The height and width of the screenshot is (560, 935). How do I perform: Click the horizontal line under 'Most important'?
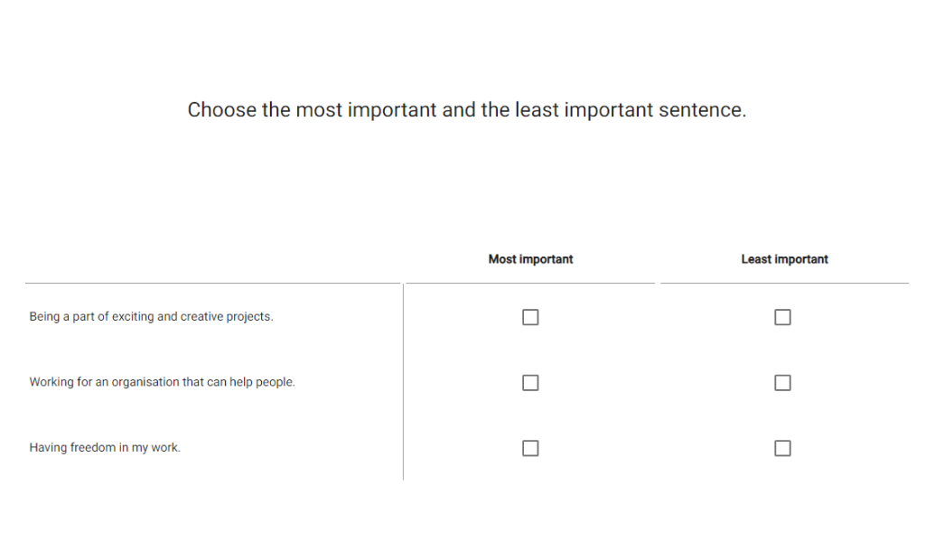pos(530,284)
